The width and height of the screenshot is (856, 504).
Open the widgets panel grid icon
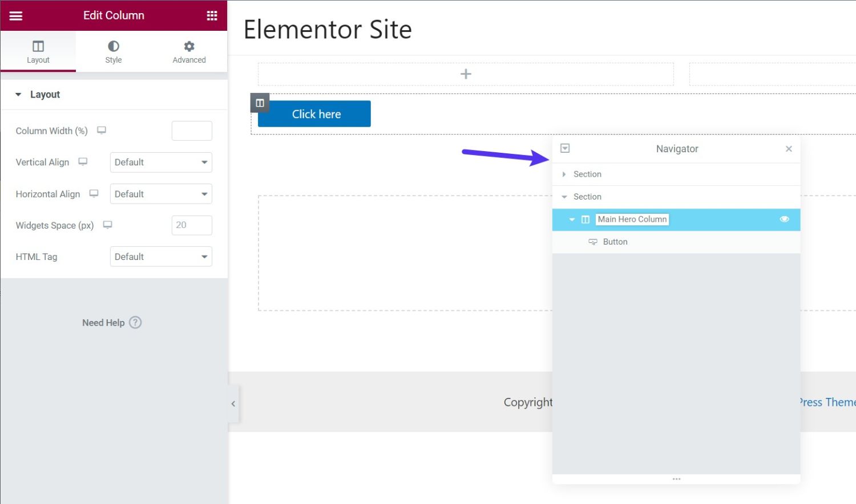(212, 15)
